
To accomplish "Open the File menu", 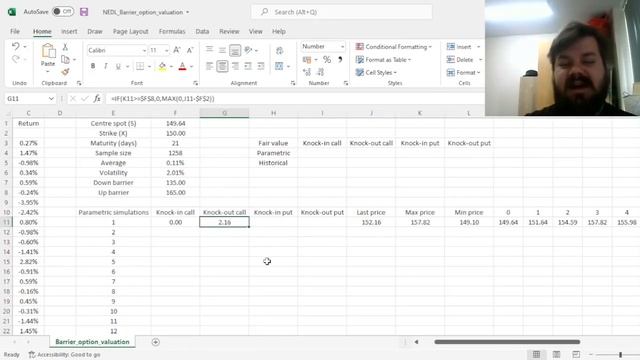I will (x=15, y=31).
